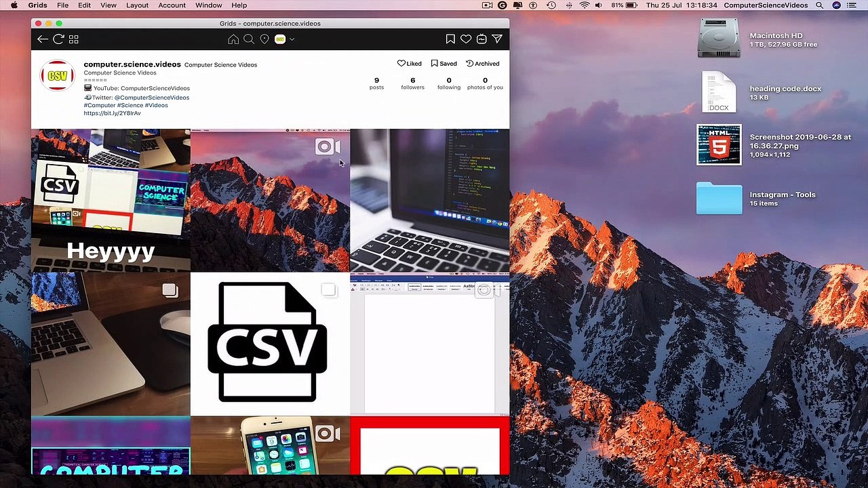
Task: Open the iPhone video post
Action: [270, 446]
